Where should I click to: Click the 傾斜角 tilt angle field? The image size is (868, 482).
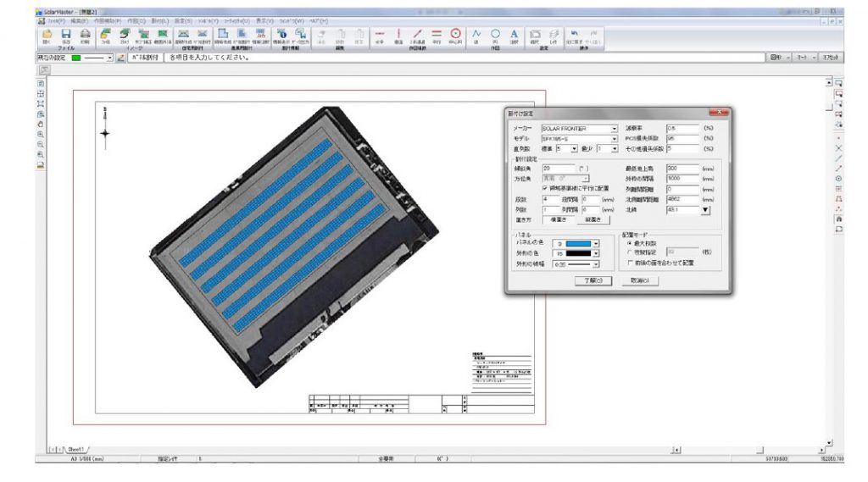(559, 169)
